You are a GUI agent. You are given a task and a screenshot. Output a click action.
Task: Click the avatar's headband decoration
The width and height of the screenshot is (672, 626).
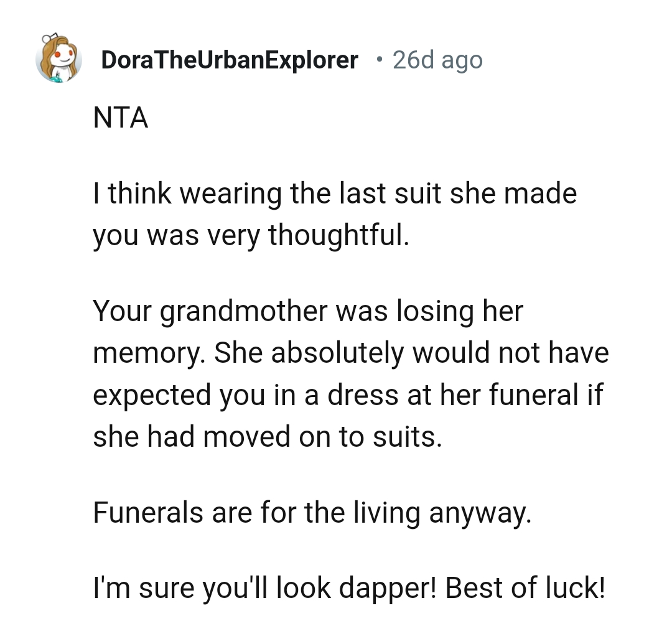point(52,39)
